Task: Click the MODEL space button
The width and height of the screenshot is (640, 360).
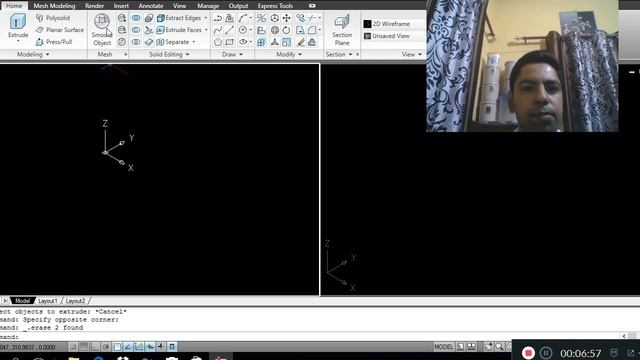Action: pos(444,347)
